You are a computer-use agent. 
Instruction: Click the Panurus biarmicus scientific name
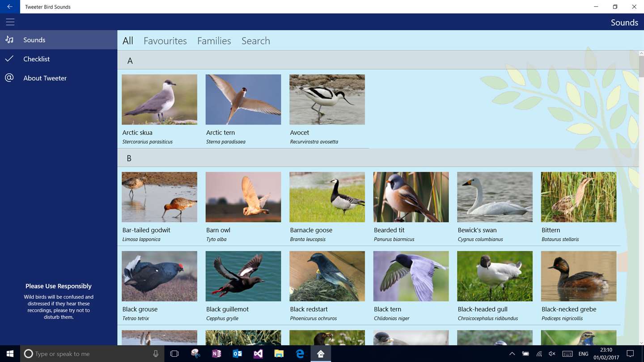coord(394,239)
